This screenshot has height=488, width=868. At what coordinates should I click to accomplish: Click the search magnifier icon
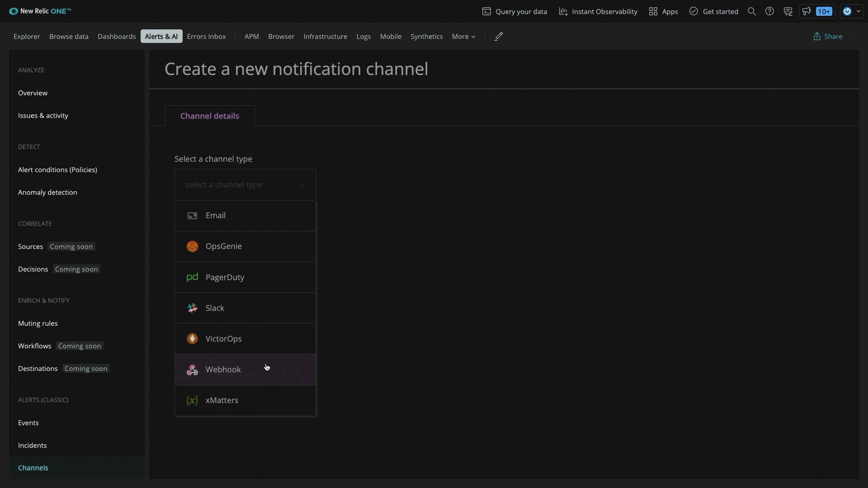752,11
